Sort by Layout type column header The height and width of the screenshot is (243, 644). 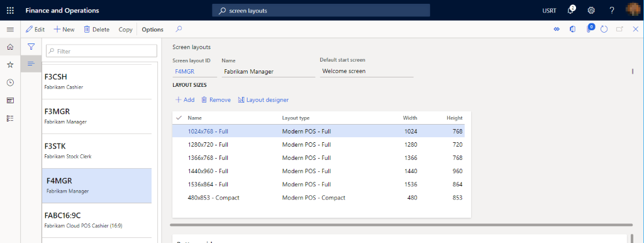pos(296,118)
